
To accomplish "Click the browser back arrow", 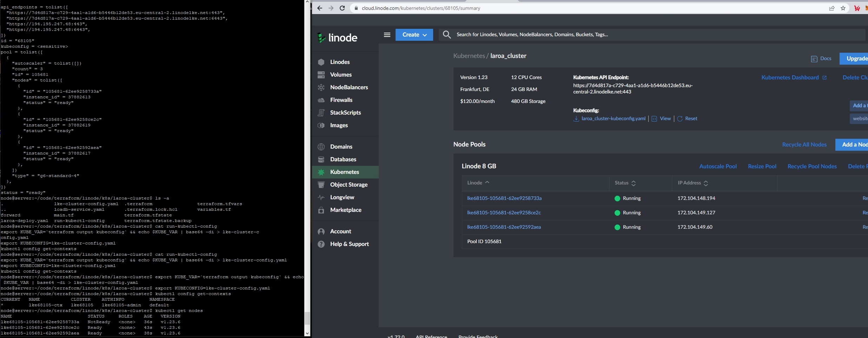I will click(x=319, y=8).
